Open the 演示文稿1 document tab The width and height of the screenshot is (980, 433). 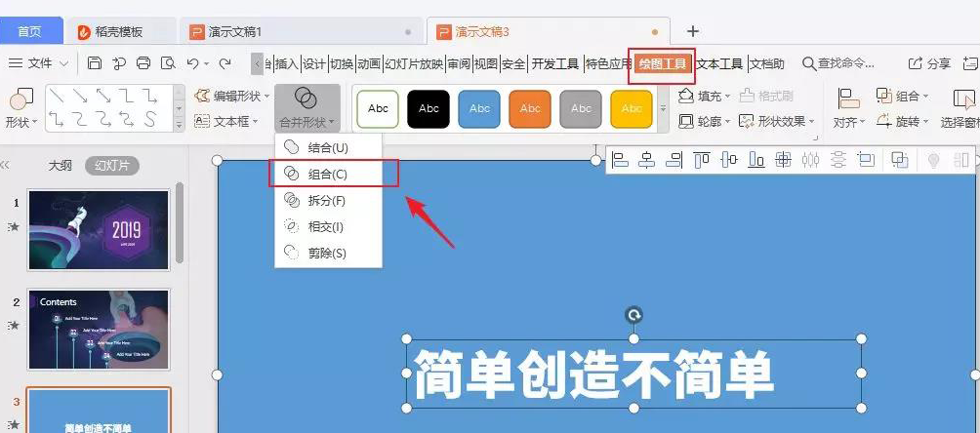pyautogui.click(x=300, y=31)
